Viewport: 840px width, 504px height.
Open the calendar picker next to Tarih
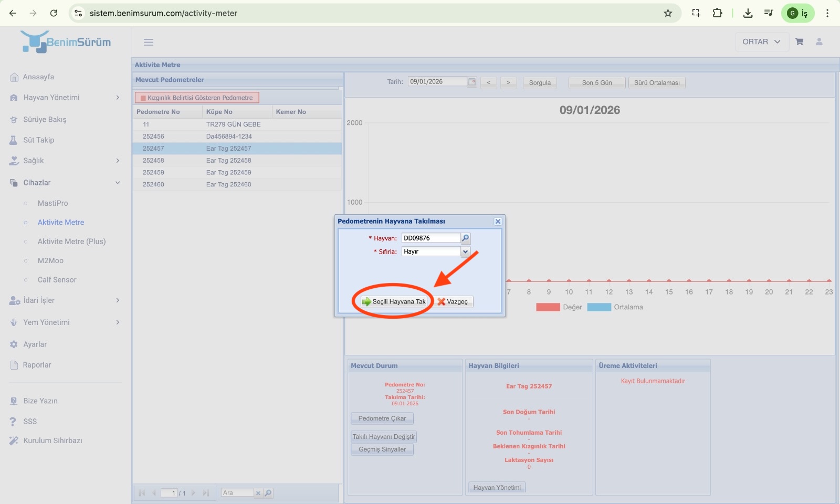[x=472, y=82]
